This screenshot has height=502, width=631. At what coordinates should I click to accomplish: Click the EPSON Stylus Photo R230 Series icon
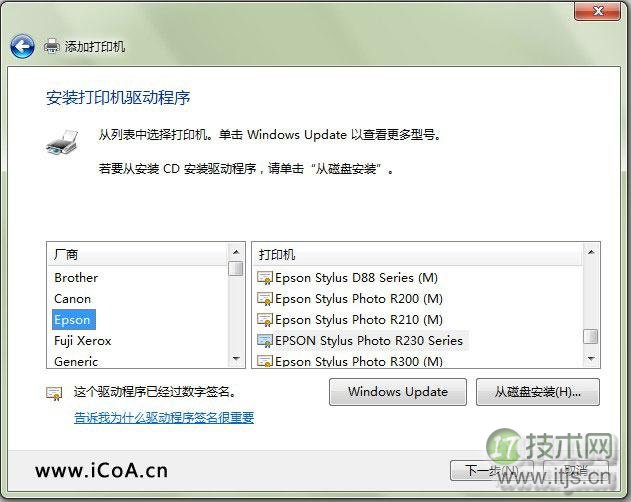click(x=265, y=341)
